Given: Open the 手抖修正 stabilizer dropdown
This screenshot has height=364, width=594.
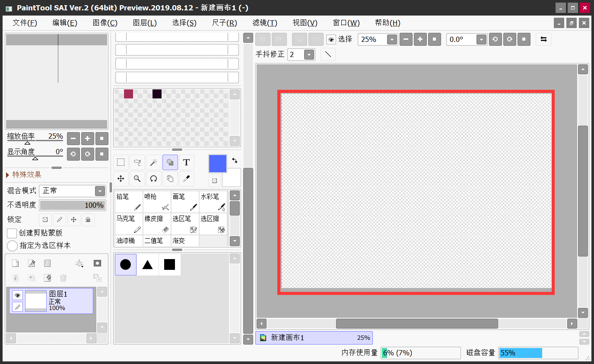Looking at the screenshot, I should (x=309, y=55).
